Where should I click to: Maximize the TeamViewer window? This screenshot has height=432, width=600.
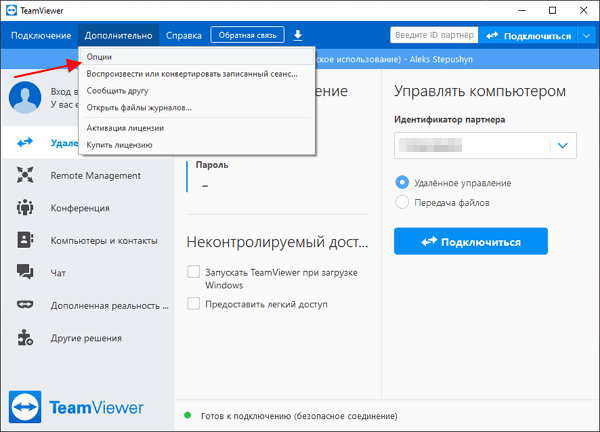[553, 10]
